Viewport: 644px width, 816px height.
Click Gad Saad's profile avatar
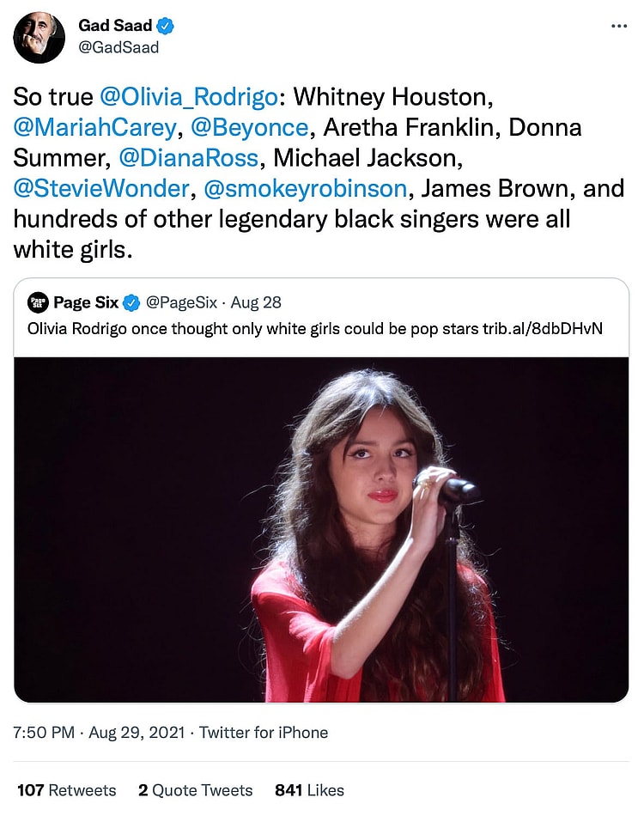click(39, 38)
